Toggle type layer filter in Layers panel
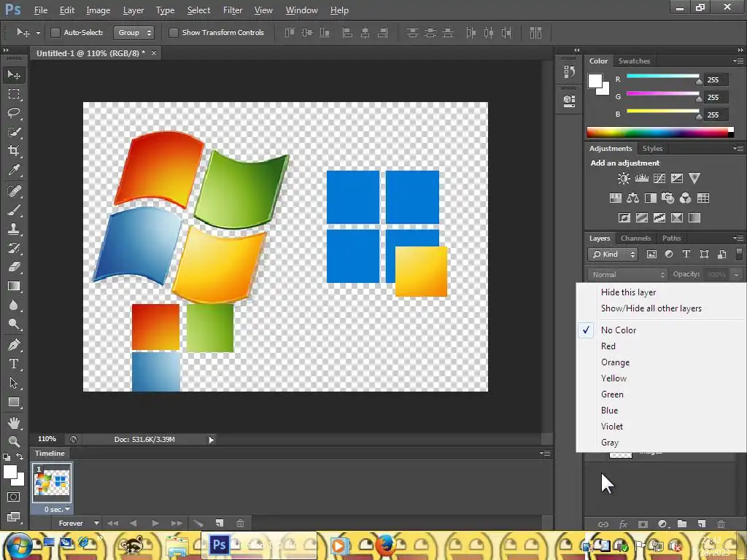747x560 pixels. click(x=686, y=254)
